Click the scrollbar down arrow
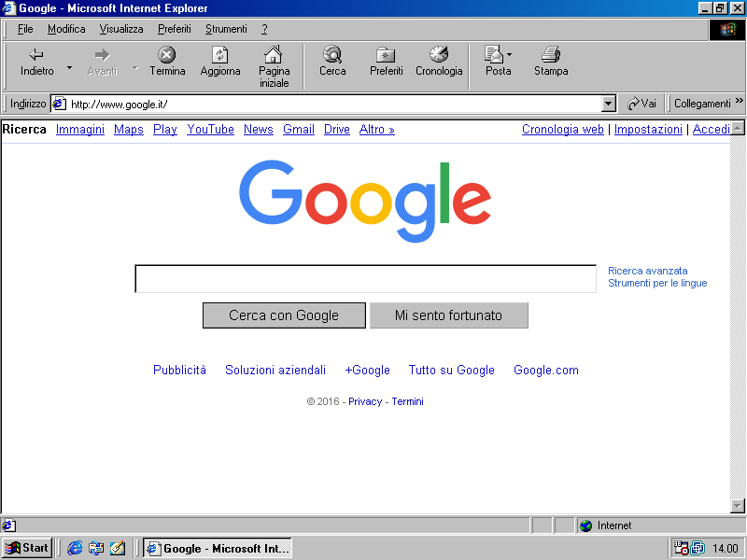Screen dimensions: 747x560 click(738, 506)
